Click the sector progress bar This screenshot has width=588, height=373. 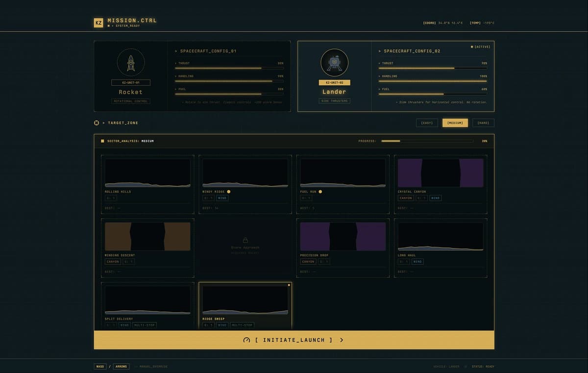click(x=427, y=141)
